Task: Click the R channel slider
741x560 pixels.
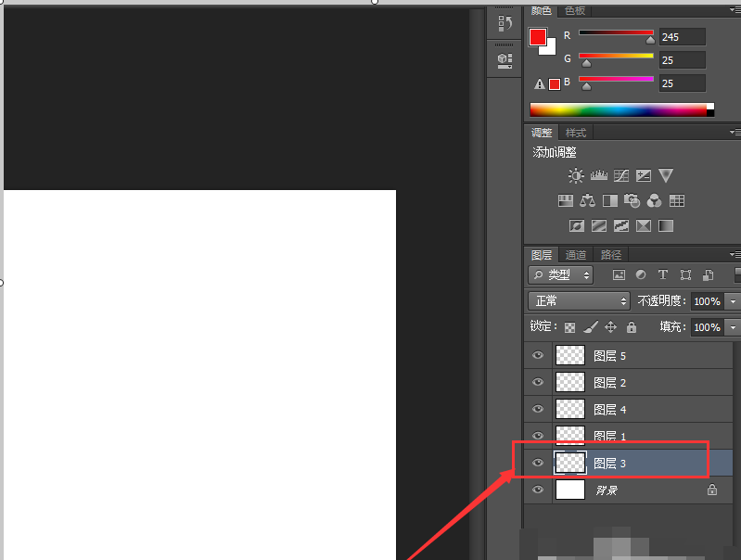Action: pos(616,33)
